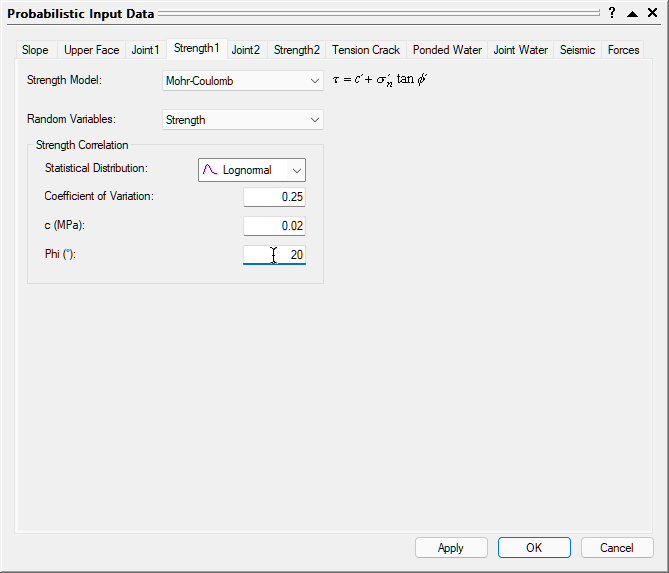
Task: Click the Strength Correlation group label
Action: click(82, 145)
